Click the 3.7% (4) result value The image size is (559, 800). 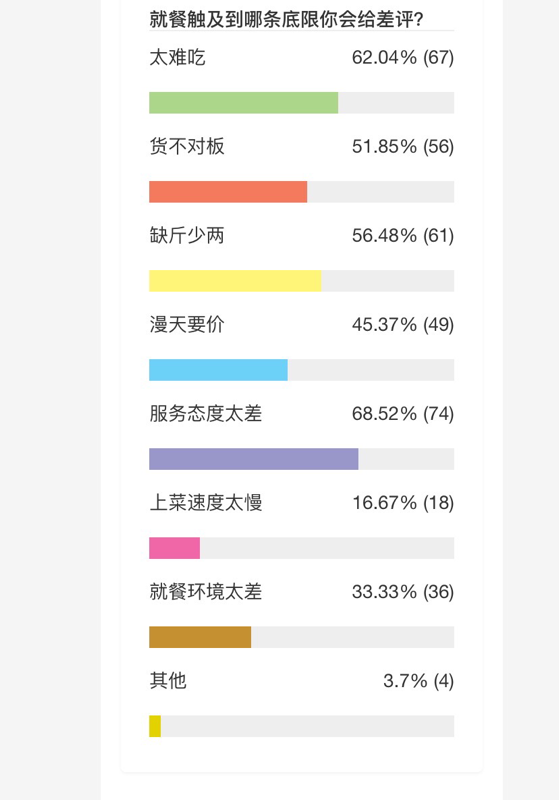coord(418,681)
